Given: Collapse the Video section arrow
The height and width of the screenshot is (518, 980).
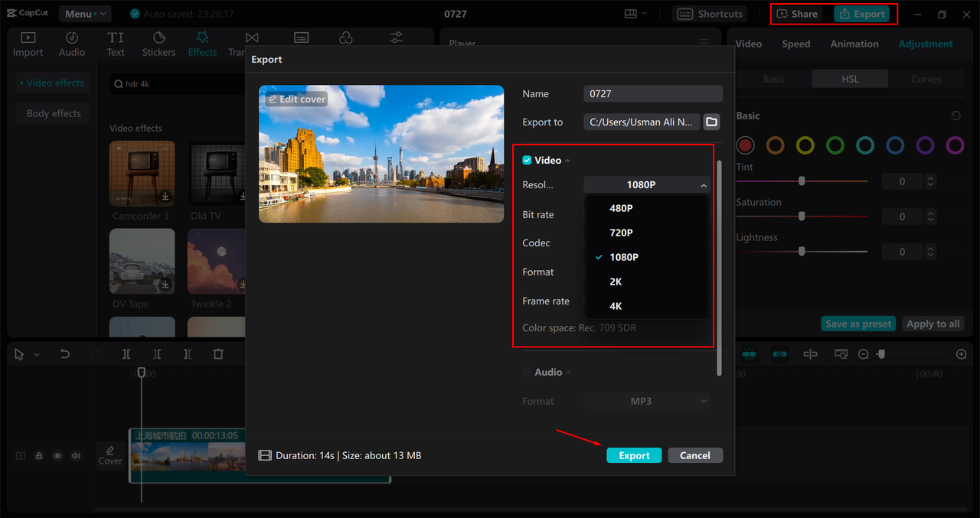Looking at the screenshot, I should click(568, 161).
